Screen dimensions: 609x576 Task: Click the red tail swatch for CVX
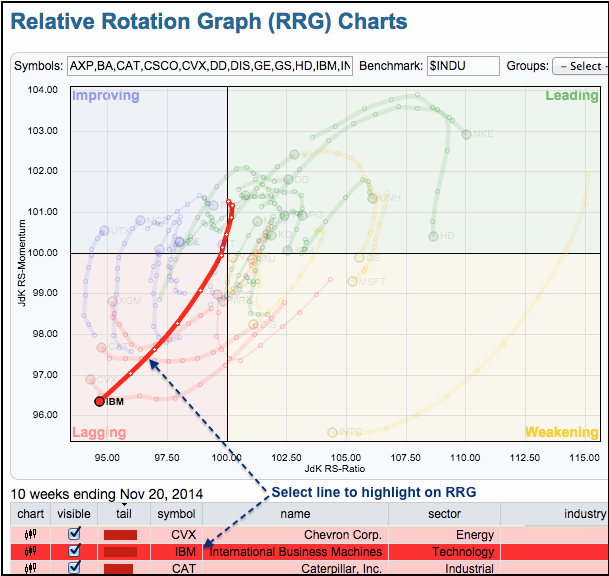click(x=120, y=535)
